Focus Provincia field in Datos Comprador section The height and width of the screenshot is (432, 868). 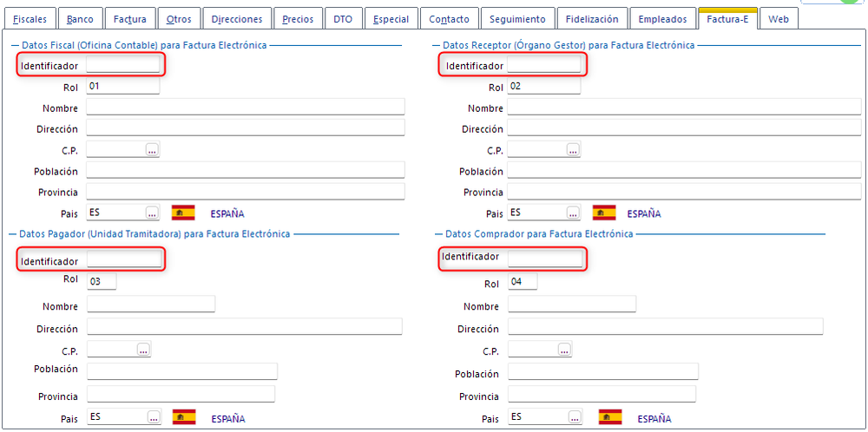tap(602, 394)
